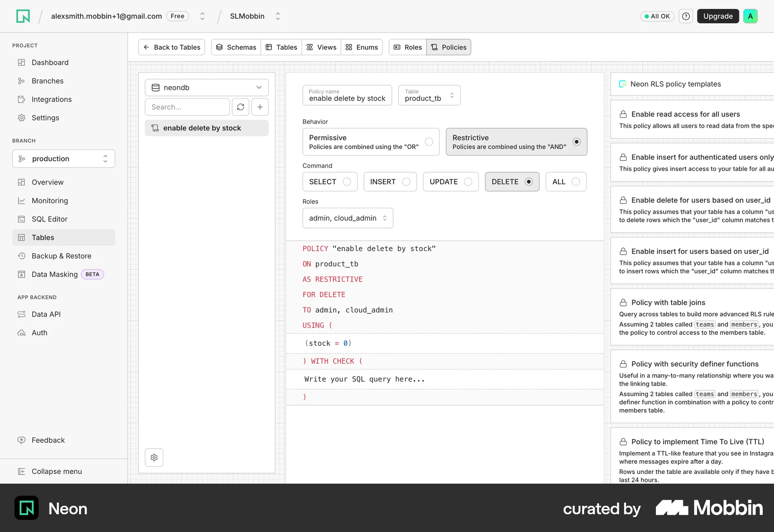Image resolution: width=774 pixels, height=532 pixels.
Task: Add a new policy with the plus icon
Action: (260, 107)
